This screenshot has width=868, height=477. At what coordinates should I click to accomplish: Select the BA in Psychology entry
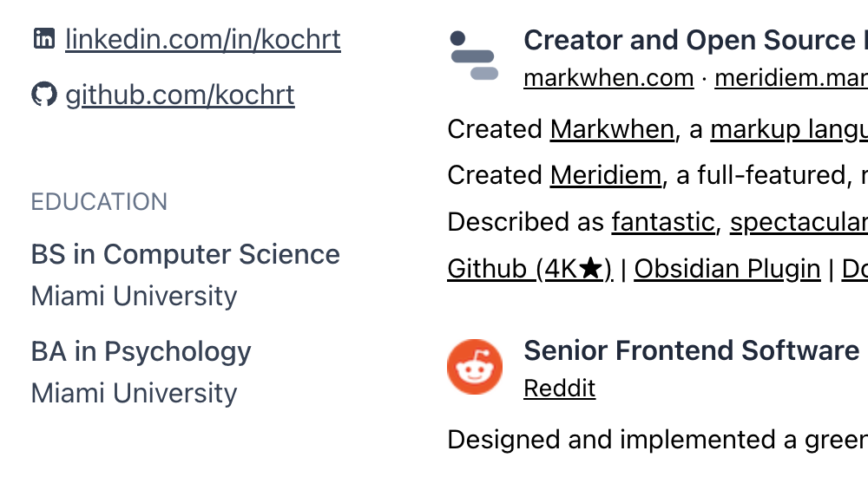click(x=141, y=351)
